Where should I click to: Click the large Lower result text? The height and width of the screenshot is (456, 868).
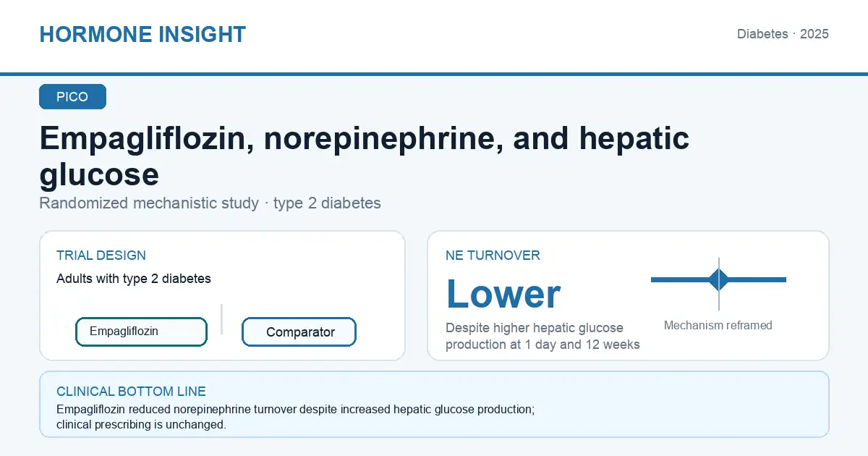click(503, 294)
